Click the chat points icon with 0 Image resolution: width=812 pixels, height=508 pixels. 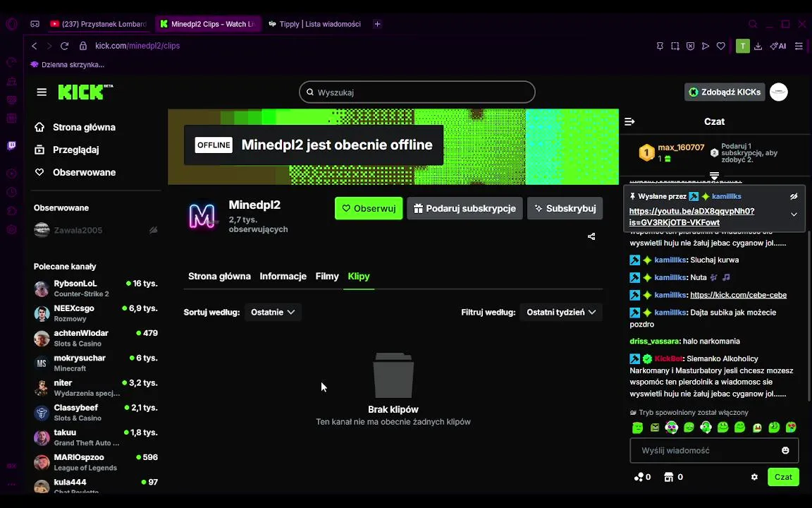point(643,477)
